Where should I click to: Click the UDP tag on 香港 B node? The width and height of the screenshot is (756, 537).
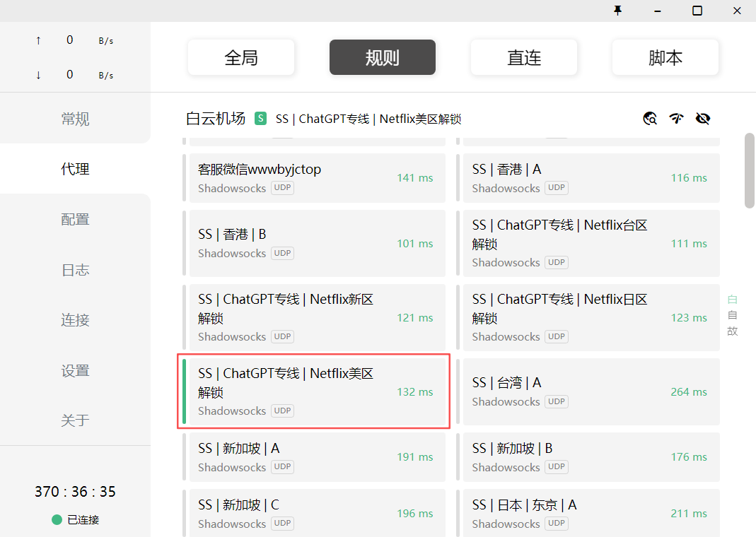pyautogui.click(x=283, y=253)
